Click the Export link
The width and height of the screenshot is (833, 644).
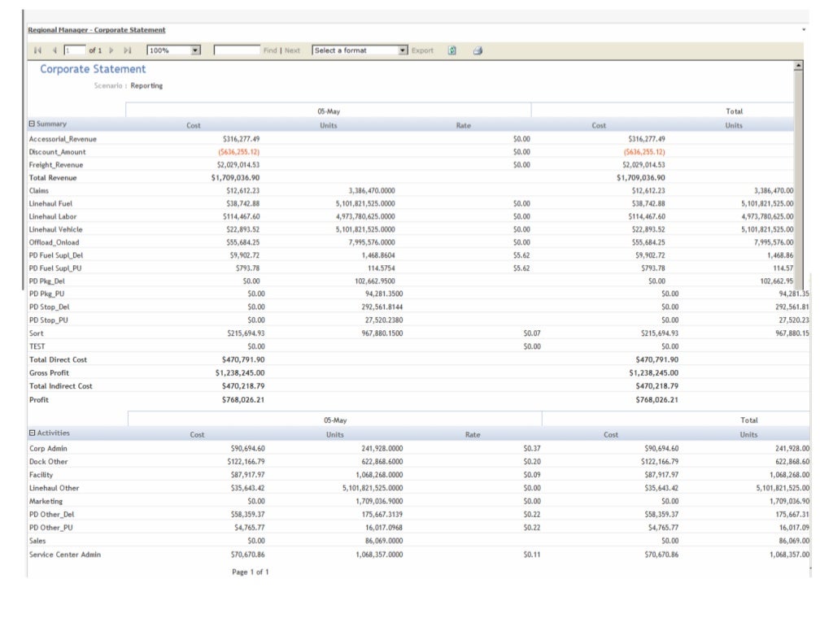click(x=422, y=50)
